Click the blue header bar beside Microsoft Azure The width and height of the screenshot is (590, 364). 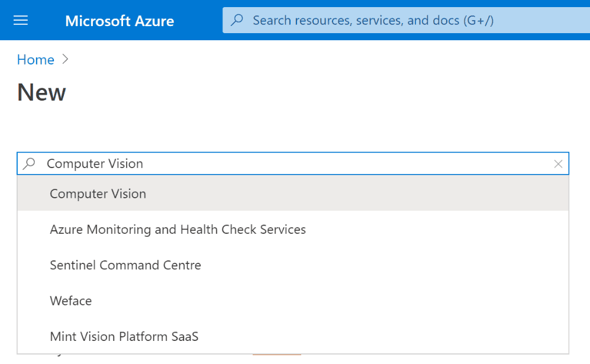(x=198, y=20)
